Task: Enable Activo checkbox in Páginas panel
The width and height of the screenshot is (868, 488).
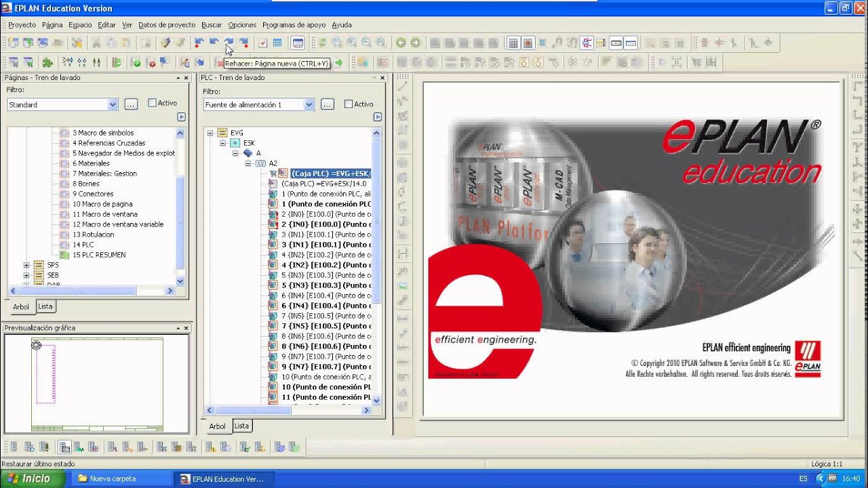Action: [152, 103]
